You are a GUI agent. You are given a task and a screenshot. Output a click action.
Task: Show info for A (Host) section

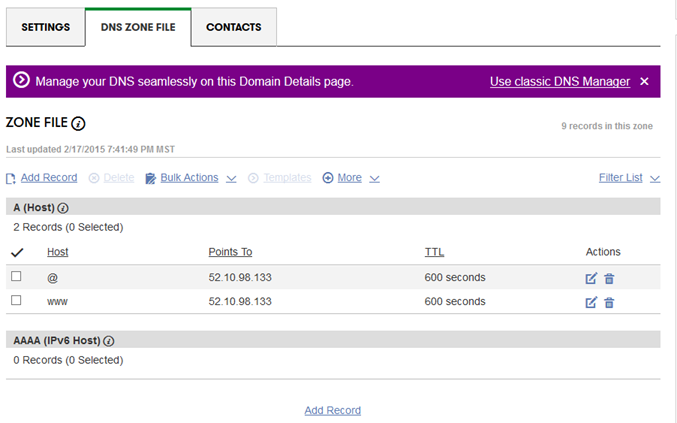(x=63, y=208)
